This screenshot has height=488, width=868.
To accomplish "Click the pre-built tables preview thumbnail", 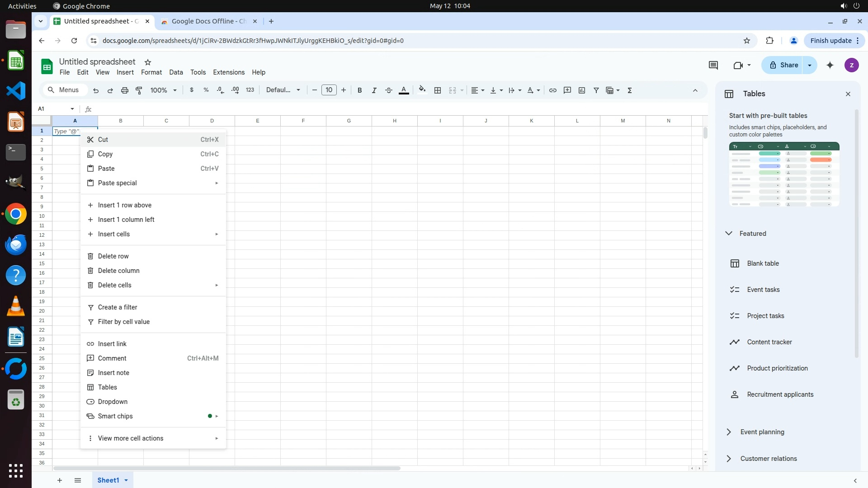I will point(784,174).
